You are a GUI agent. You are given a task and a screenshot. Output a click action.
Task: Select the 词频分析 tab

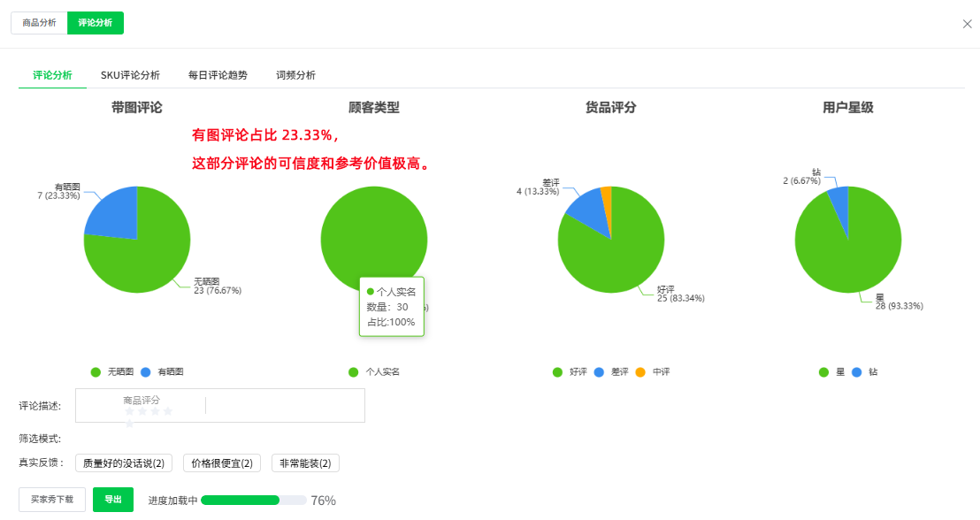[296, 75]
